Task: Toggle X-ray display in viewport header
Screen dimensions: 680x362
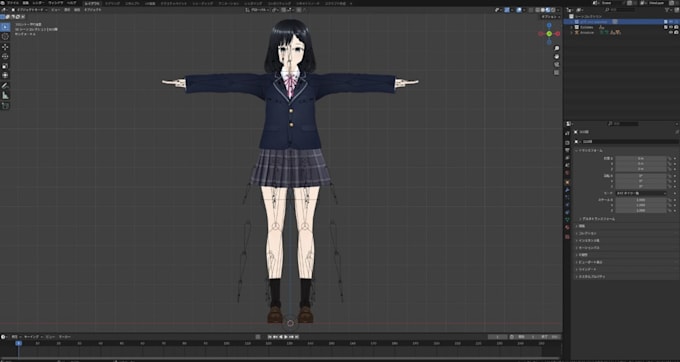Action: click(530, 10)
